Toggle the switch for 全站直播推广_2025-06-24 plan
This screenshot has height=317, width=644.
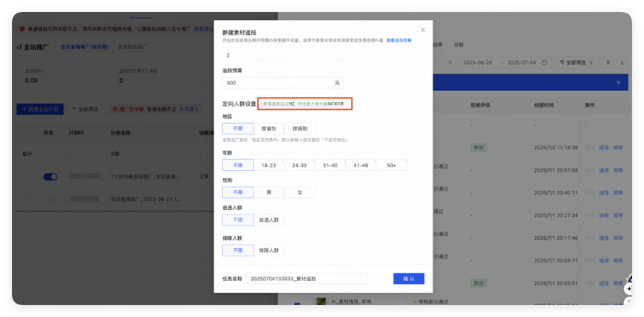click(x=50, y=199)
